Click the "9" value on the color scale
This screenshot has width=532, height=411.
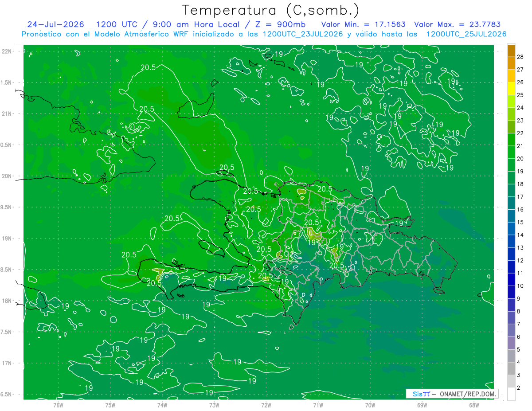tap(519, 298)
